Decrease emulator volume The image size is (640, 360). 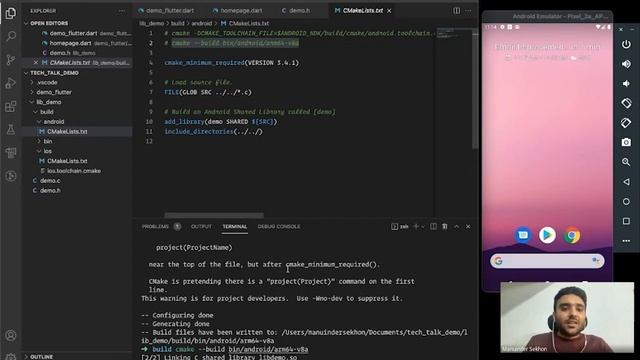click(x=626, y=84)
